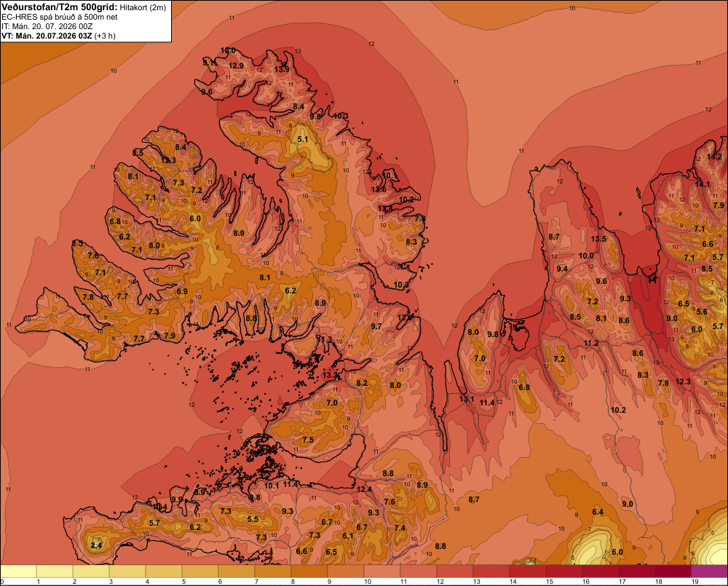Image resolution: width=728 pixels, height=586 pixels.
Task: Click the VT valid time line
Action: coord(58,36)
